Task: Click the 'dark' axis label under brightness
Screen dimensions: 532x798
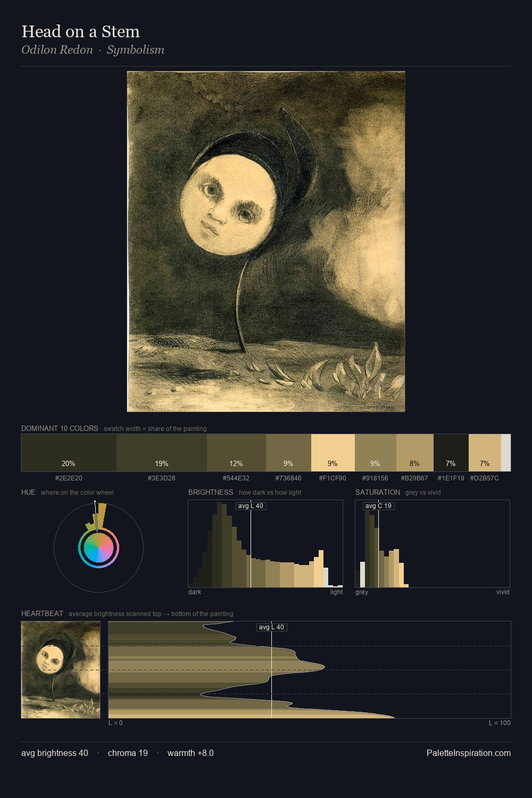Action: 195,592
